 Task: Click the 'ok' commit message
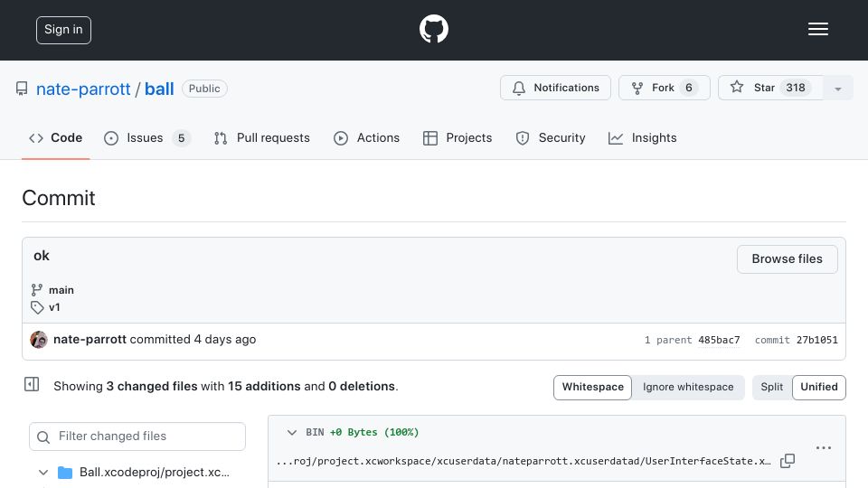click(42, 256)
